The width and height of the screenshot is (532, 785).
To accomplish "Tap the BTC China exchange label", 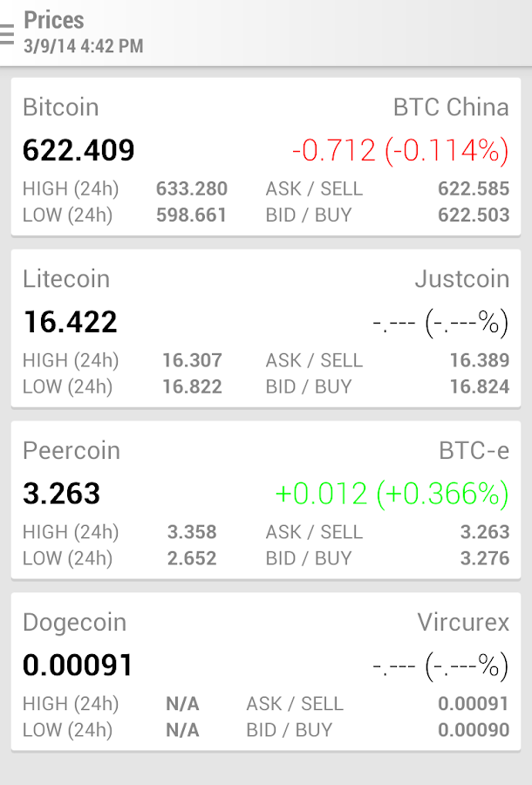I will (451, 107).
